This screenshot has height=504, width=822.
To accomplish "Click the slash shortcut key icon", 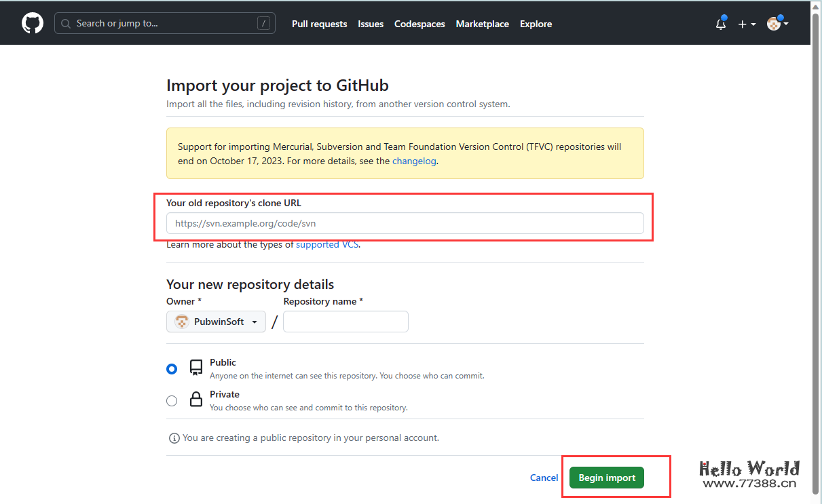I will (x=263, y=24).
